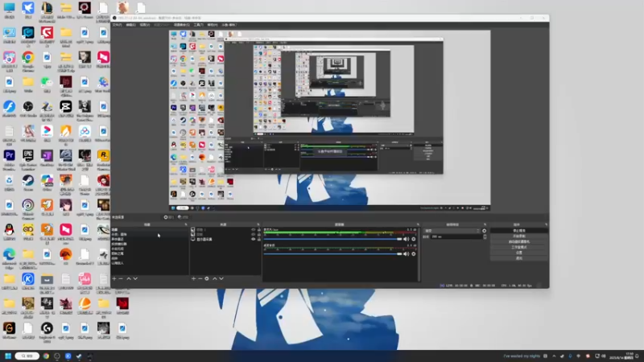The image size is (644, 362).
Task: Open second audio channel settings gear
Action: pyautogui.click(x=414, y=254)
